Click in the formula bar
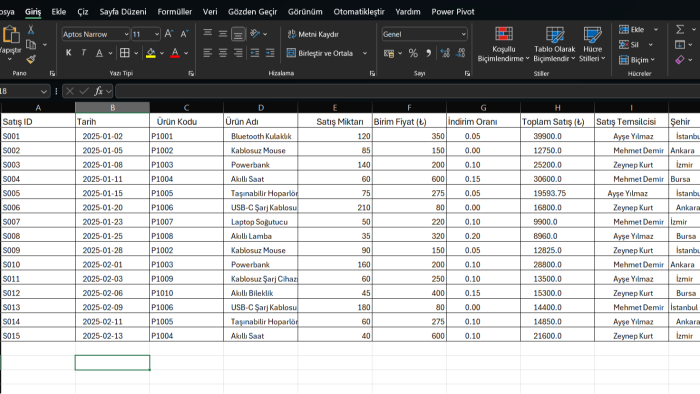 pos(407,91)
